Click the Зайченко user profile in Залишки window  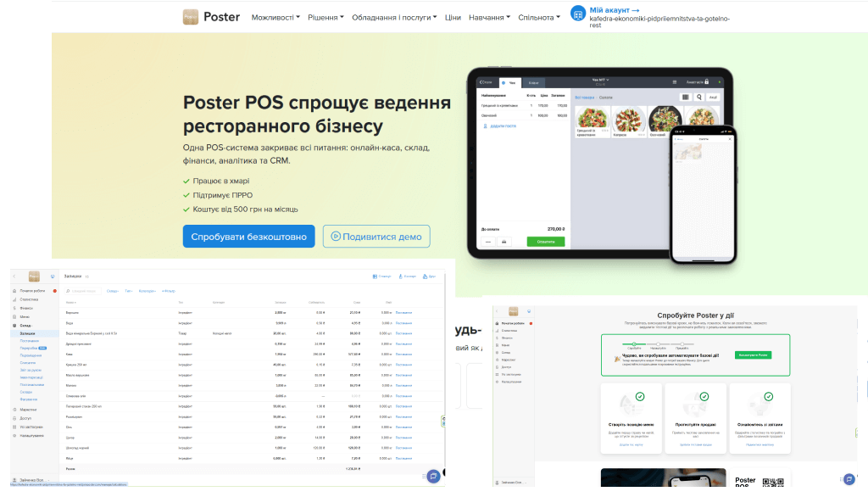coord(31,480)
